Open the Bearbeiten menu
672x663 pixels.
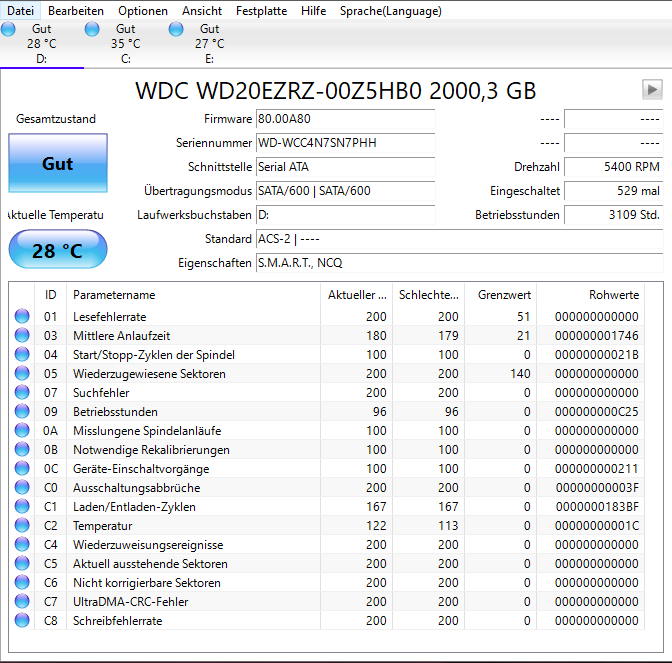(x=76, y=11)
